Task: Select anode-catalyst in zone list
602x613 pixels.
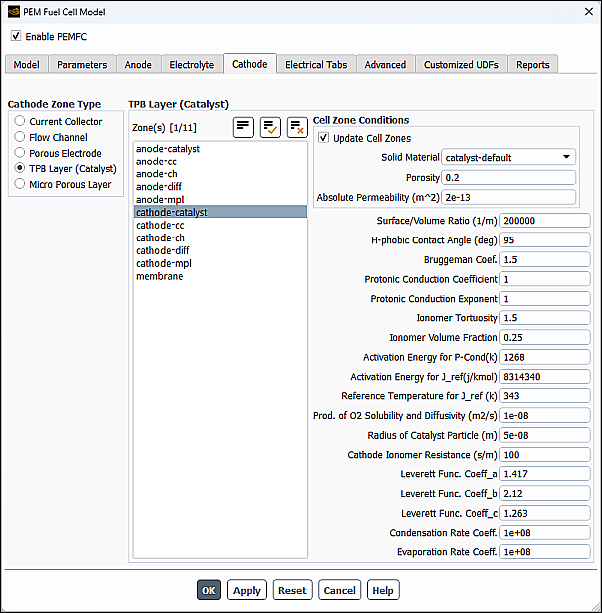Action: click(220, 149)
